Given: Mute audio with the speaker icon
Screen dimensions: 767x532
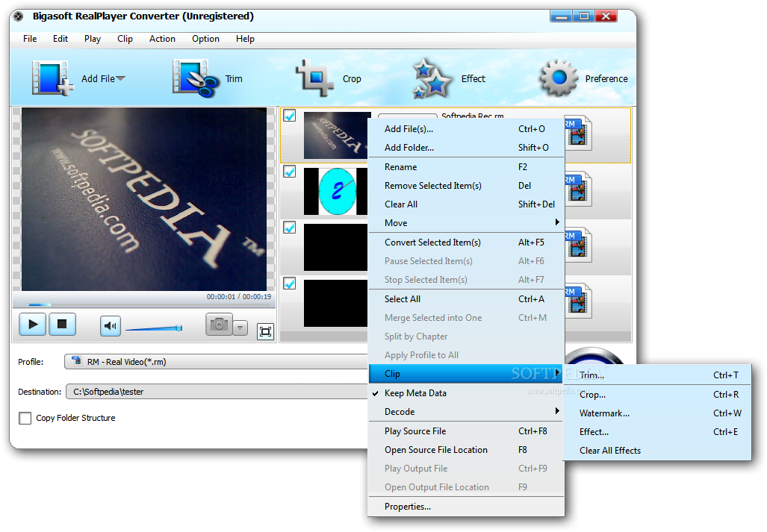Looking at the screenshot, I should coord(111,326).
